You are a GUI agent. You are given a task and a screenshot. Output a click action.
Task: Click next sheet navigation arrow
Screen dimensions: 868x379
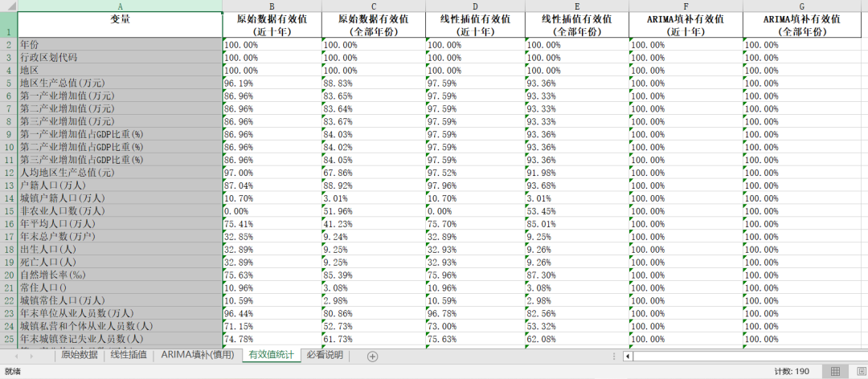(31, 357)
